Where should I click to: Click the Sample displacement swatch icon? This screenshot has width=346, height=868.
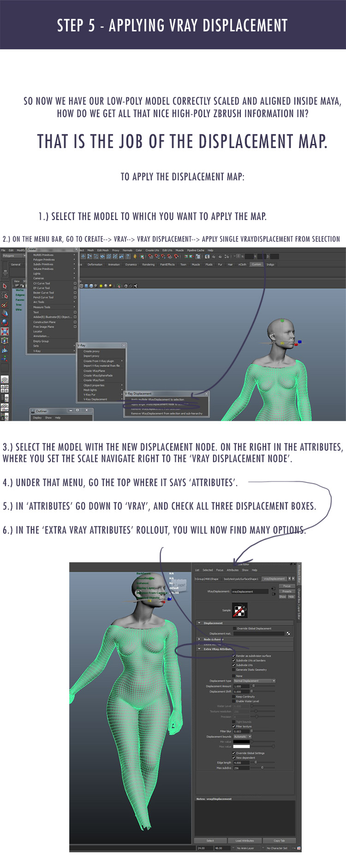[x=239, y=610]
